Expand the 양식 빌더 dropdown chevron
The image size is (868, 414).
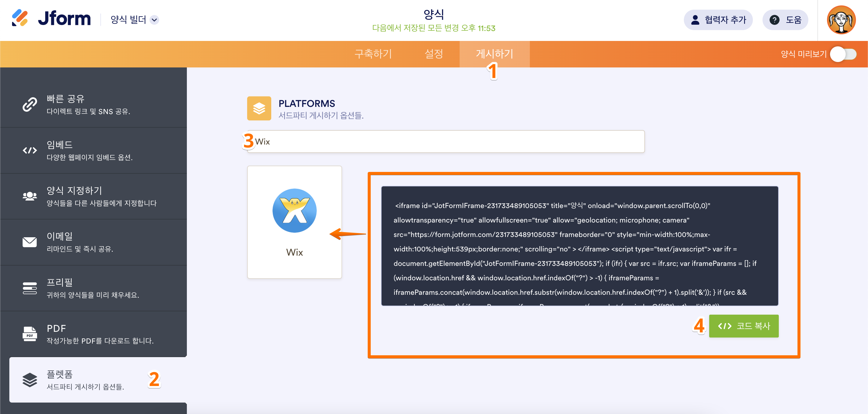click(154, 20)
